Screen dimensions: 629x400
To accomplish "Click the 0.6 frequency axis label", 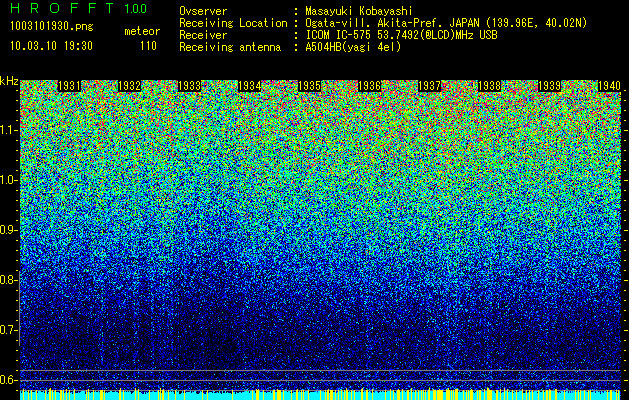I will [9, 380].
